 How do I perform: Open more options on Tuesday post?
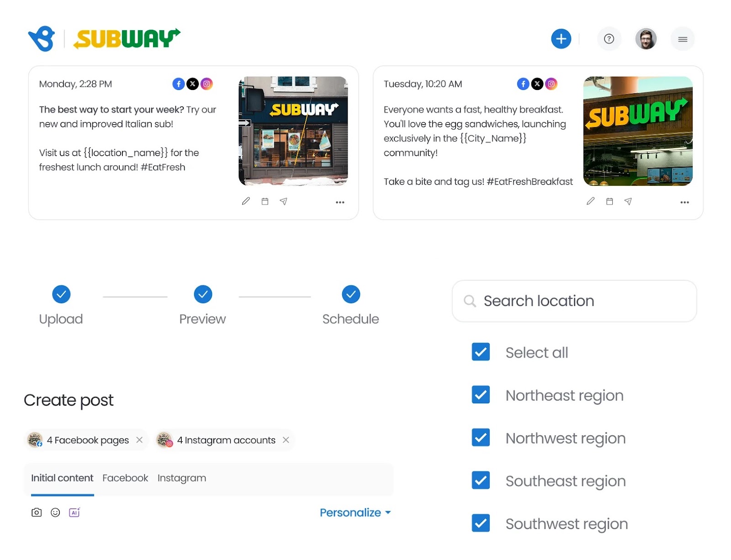[x=684, y=202]
